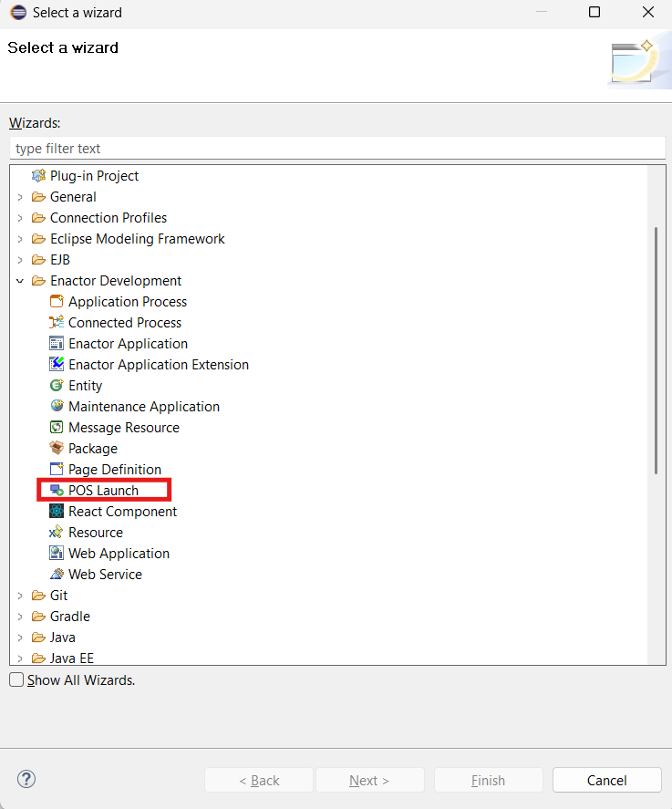
Task: Click the disabled Next button
Action: (x=370, y=780)
